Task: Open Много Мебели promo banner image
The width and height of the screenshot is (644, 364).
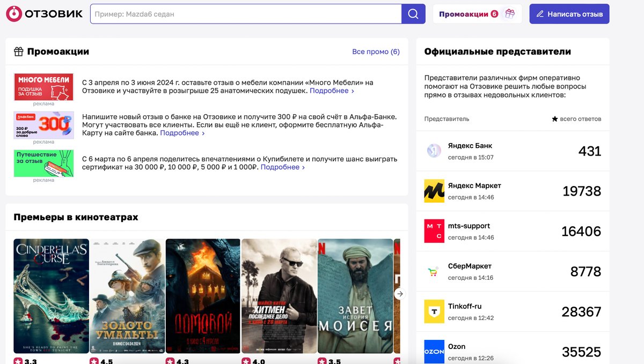Action: [x=43, y=87]
